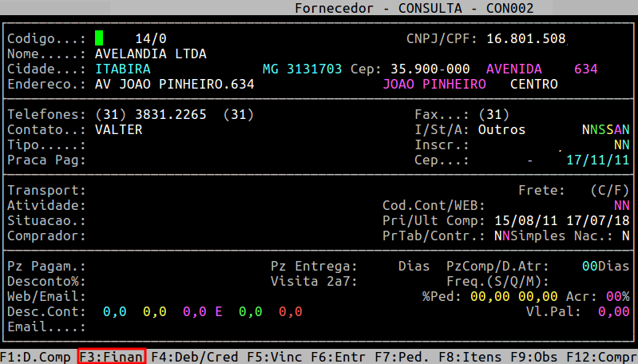Click the CNPJ/CPF number 16.801.508
638x364 pixels.
pyautogui.click(x=525, y=38)
